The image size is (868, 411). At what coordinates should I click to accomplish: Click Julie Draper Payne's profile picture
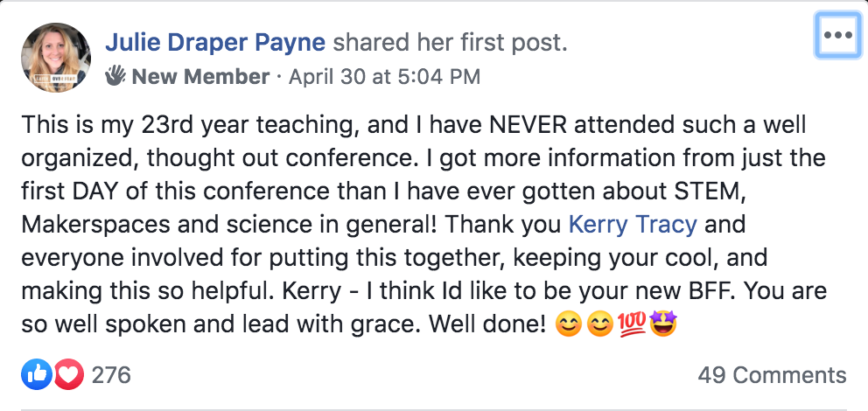pos(56,56)
